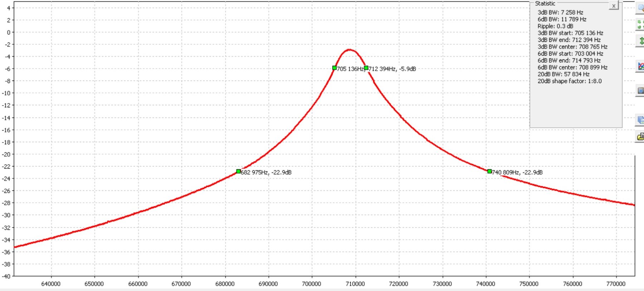Click the green four-arrows fit view icon
Image resolution: width=644 pixels, height=291 pixels.
coord(640,25)
